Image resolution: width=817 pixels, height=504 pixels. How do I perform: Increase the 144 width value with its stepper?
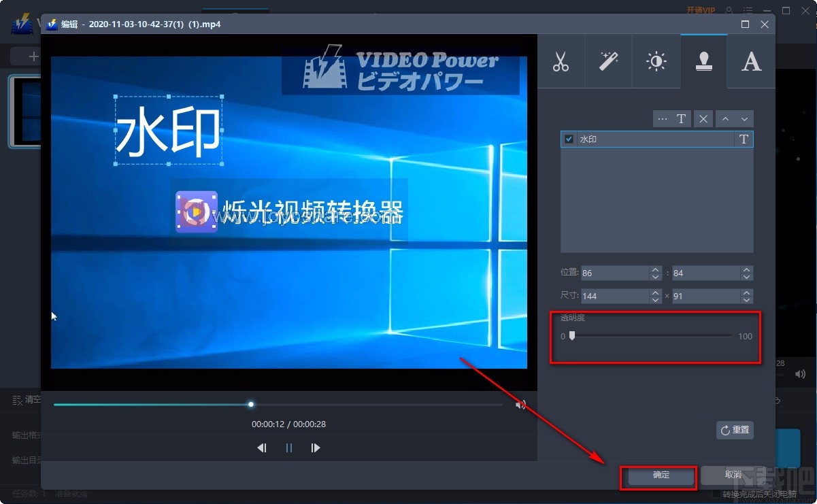(654, 292)
